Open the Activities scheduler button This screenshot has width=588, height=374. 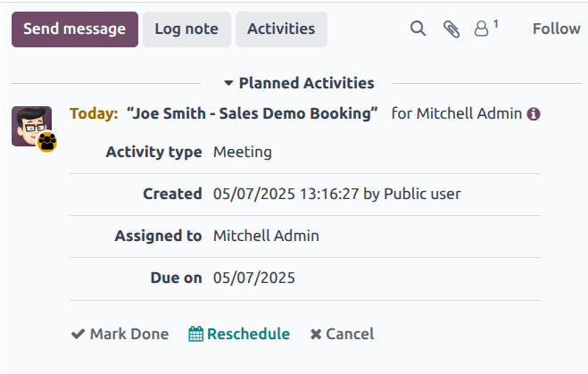pos(281,29)
